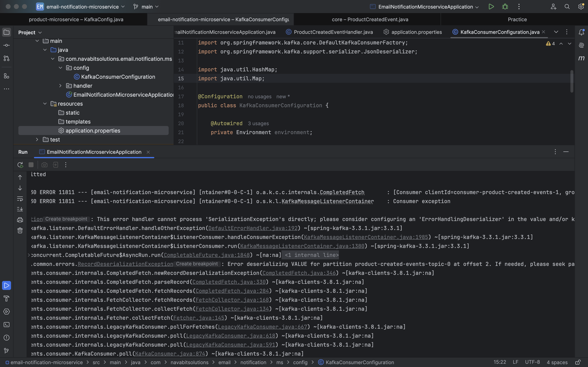
Task: Expand the handler package folder
Action: 60,86
